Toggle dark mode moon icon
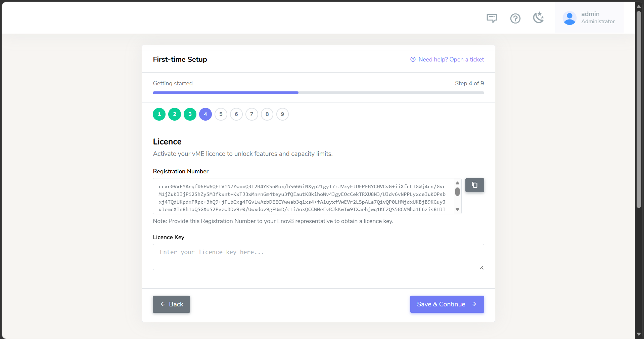The image size is (644, 339). pyautogui.click(x=538, y=18)
